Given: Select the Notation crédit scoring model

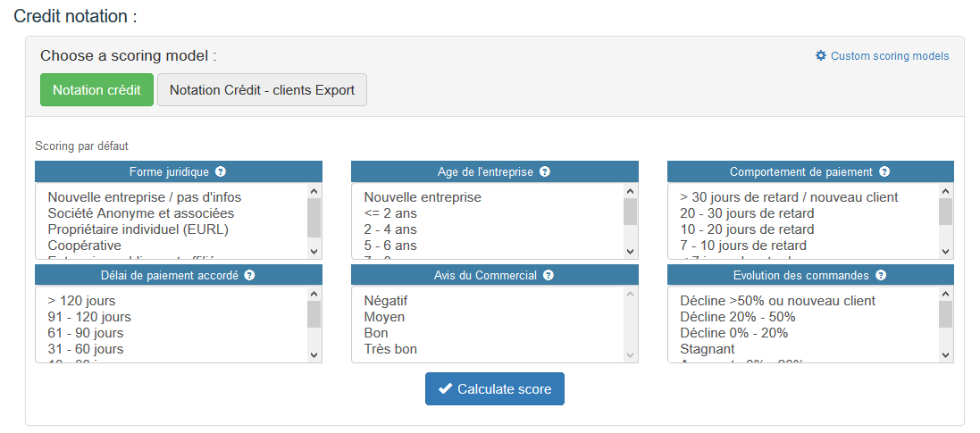Looking at the screenshot, I should coord(96,90).
